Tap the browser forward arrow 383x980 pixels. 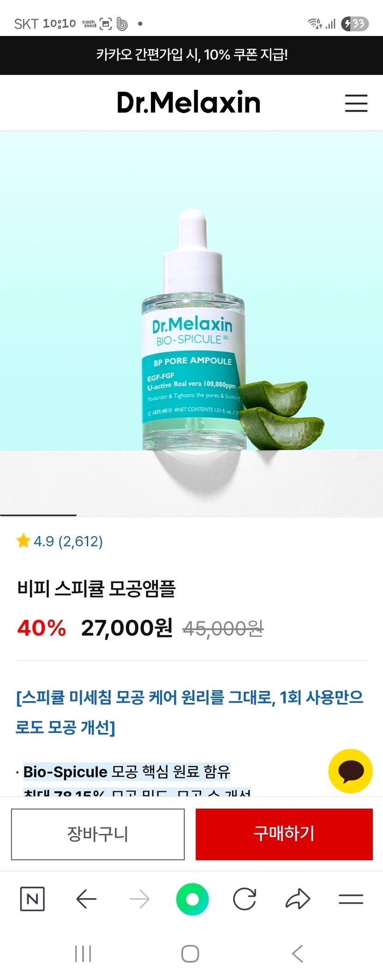point(139,899)
